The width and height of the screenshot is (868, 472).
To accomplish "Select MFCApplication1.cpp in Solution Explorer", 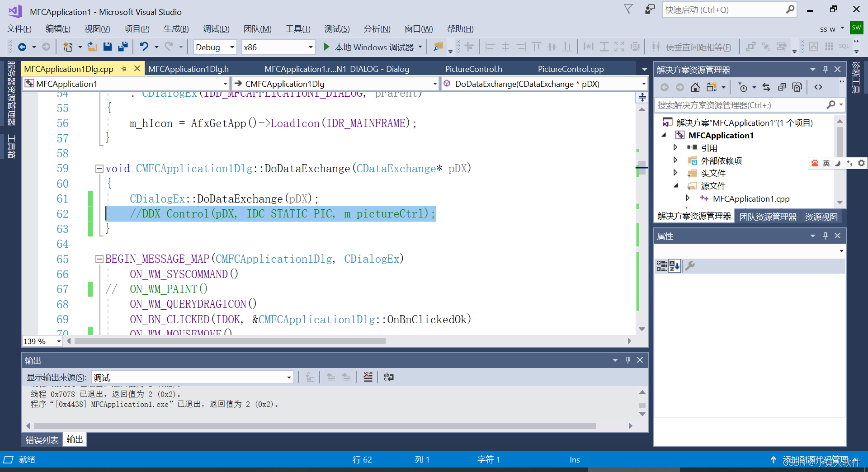I will [751, 198].
